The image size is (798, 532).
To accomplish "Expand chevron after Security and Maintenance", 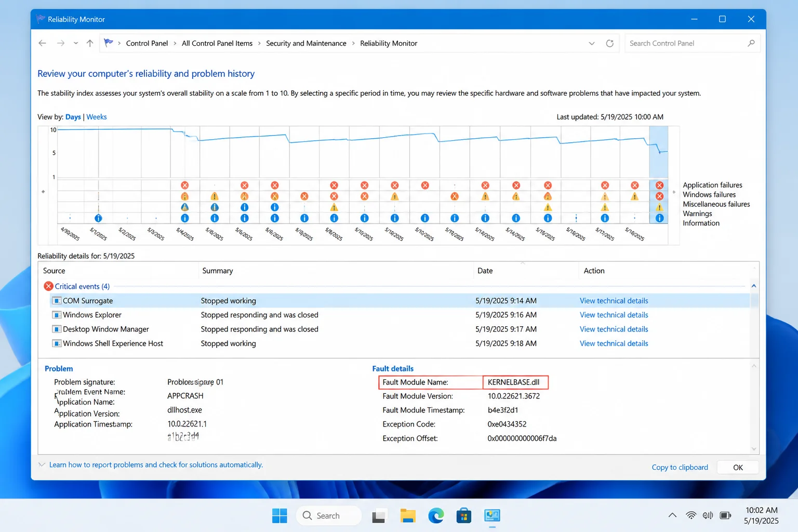I will 353,43.
